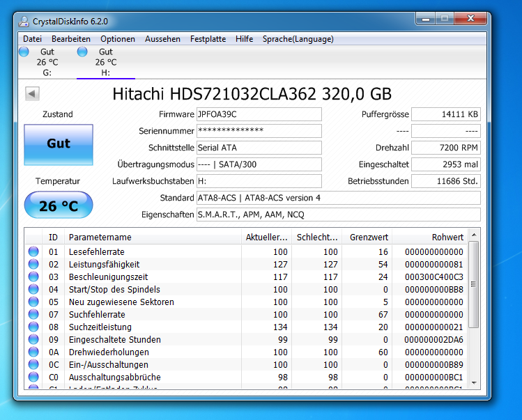Click the ID column header
Screen dimensions: 522x420
[53, 238]
